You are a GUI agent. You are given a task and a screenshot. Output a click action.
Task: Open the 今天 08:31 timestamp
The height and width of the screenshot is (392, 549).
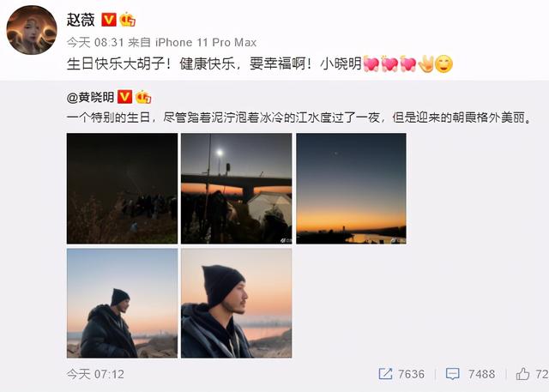[95, 43]
